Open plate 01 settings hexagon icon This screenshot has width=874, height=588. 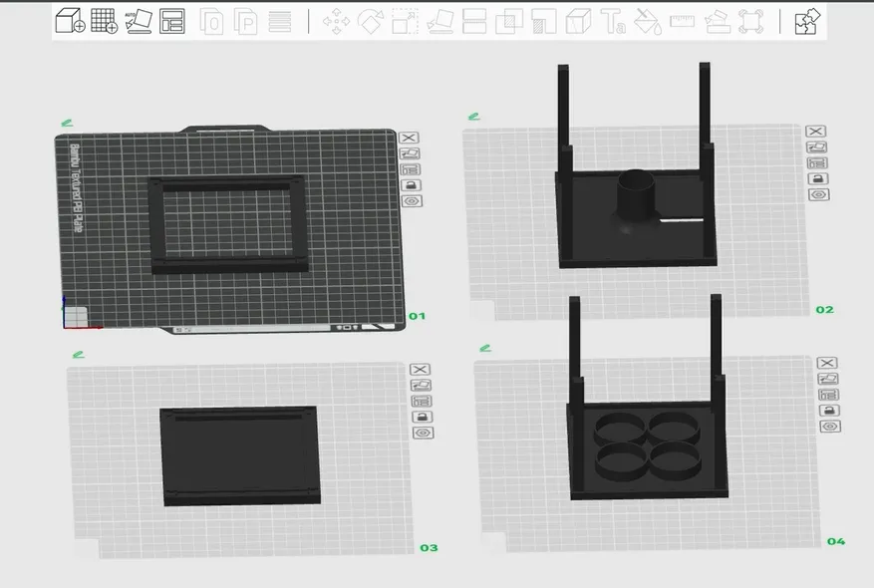(x=412, y=201)
